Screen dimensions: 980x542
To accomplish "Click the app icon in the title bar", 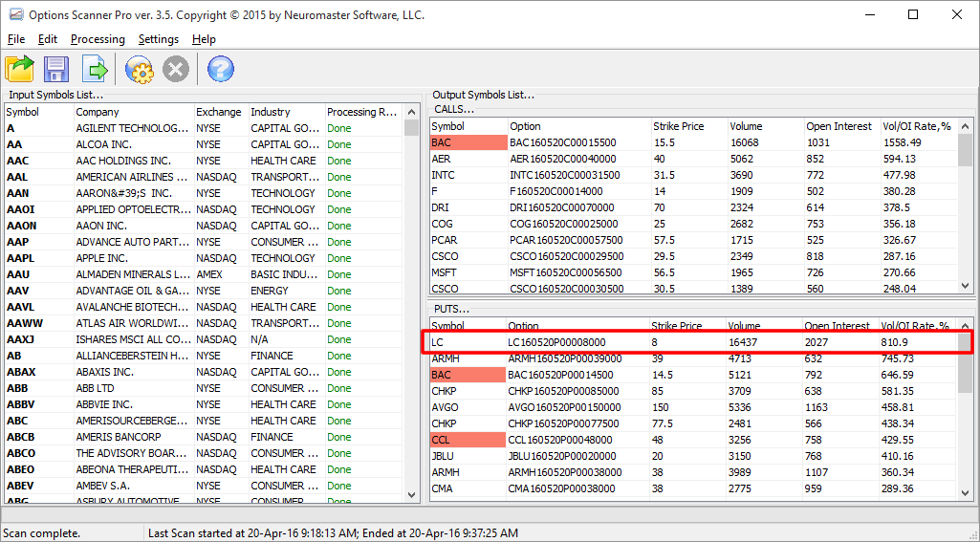I will [15, 15].
